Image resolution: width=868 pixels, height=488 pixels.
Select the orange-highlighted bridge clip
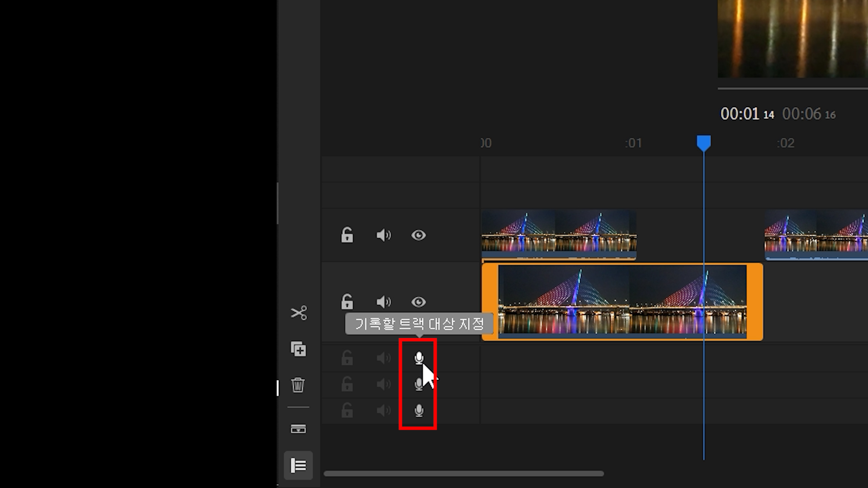(622, 301)
